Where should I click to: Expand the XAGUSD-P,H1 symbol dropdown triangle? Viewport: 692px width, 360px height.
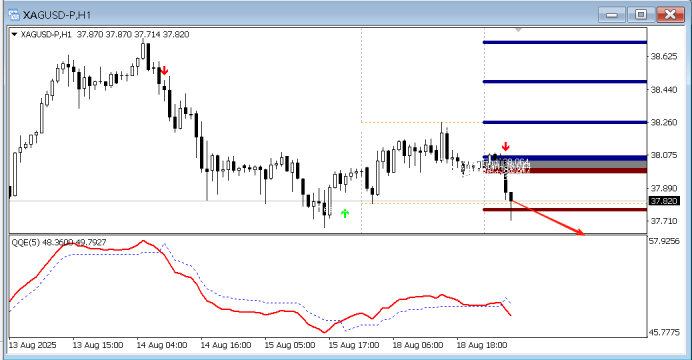point(14,34)
